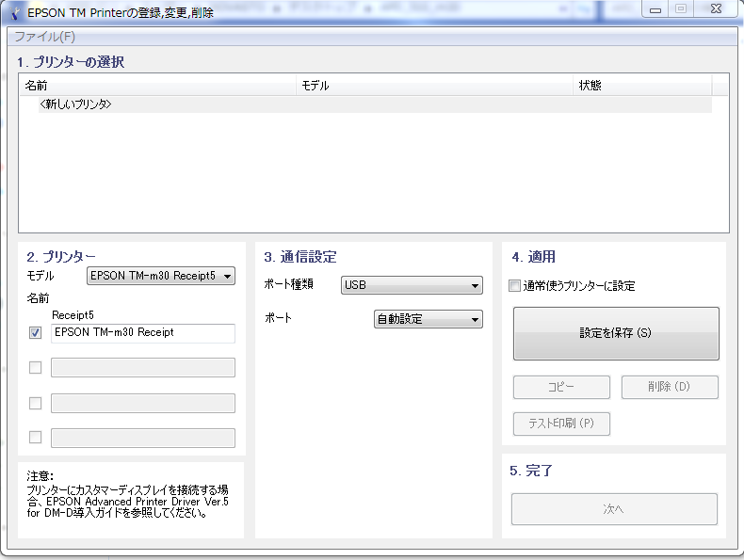Maximize the EPSON TM Printer window
The width and height of the screenshot is (744, 560).
click(681, 9)
